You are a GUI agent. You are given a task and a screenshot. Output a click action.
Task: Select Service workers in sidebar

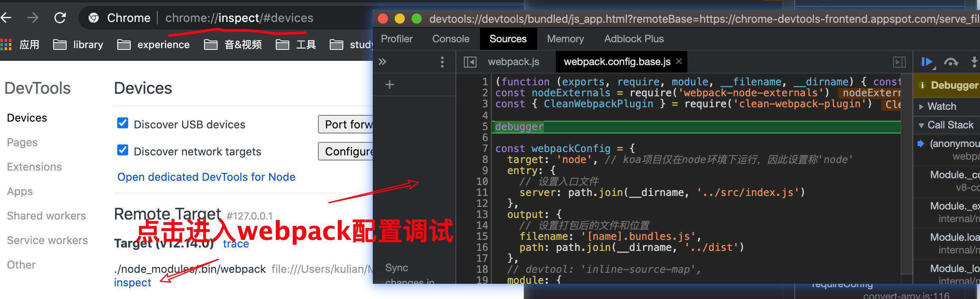[x=47, y=240]
